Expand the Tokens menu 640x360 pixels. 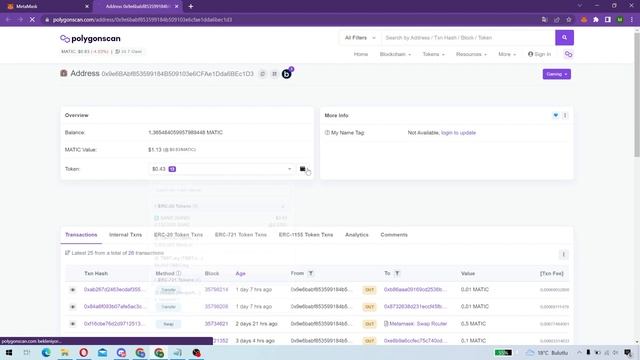pyautogui.click(x=433, y=54)
